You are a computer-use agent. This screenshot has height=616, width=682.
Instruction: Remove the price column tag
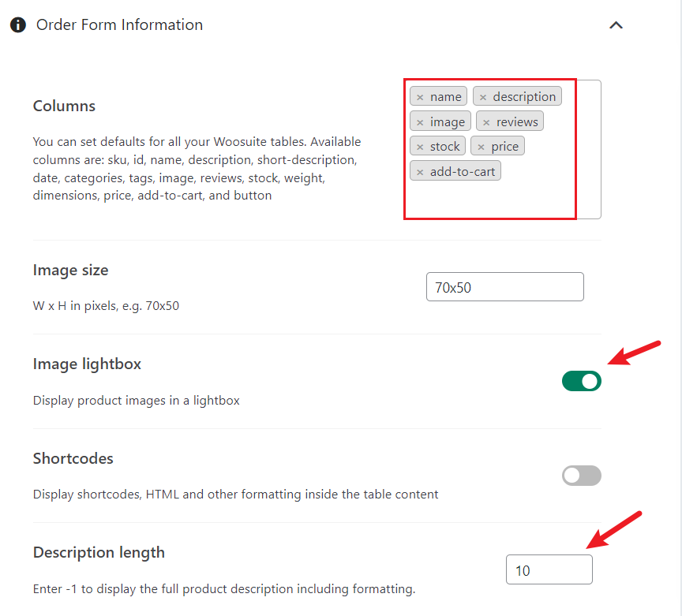(x=481, y=147)
